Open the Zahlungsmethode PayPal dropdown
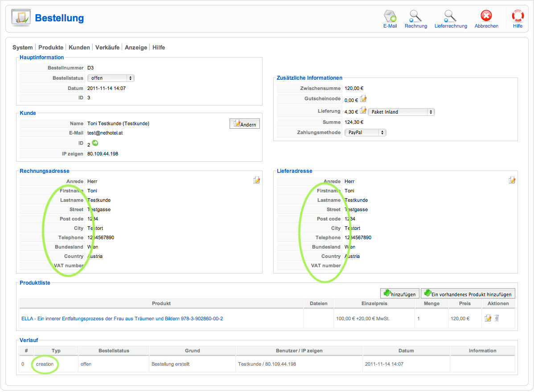 (365, 132)
